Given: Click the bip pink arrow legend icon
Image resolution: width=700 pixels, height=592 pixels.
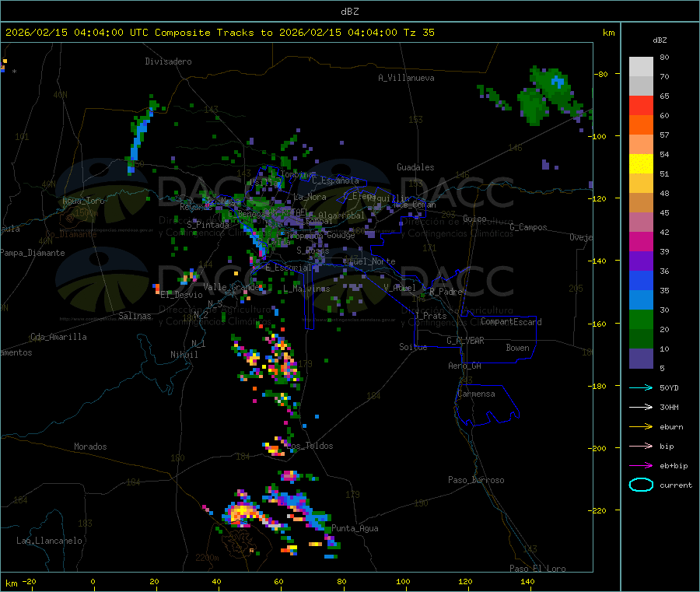Looking at the screenshot, I should click(x=641, y=446).
